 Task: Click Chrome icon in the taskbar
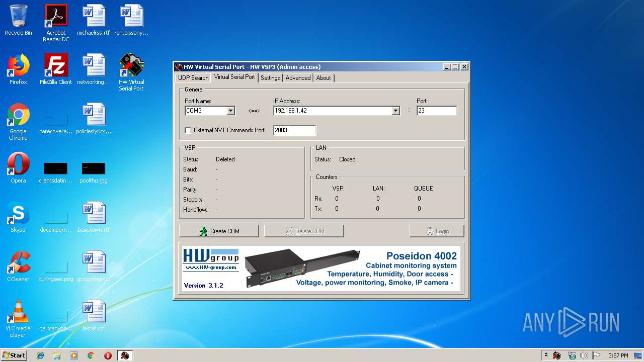coord(91,355)
